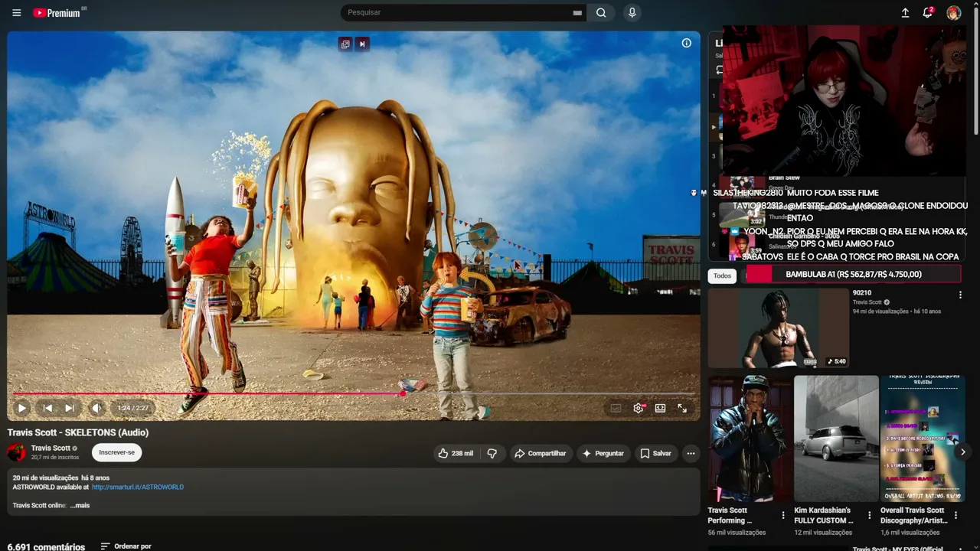The image size is (980, 551).
Task: Save video with Salvar button
Action: 655,453
